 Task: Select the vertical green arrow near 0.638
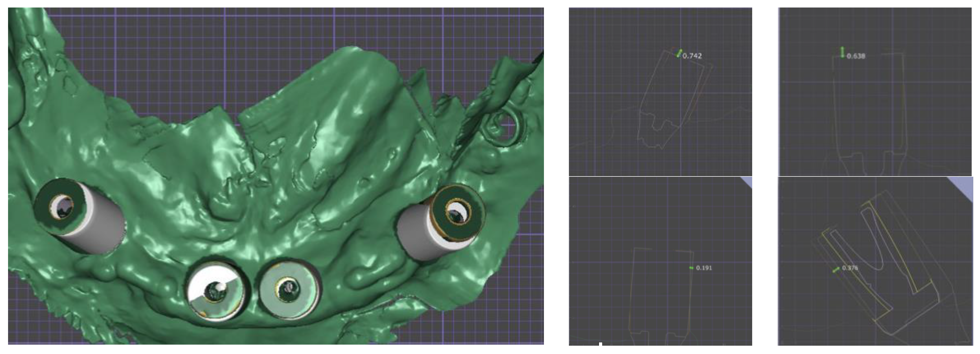(843, 52)
